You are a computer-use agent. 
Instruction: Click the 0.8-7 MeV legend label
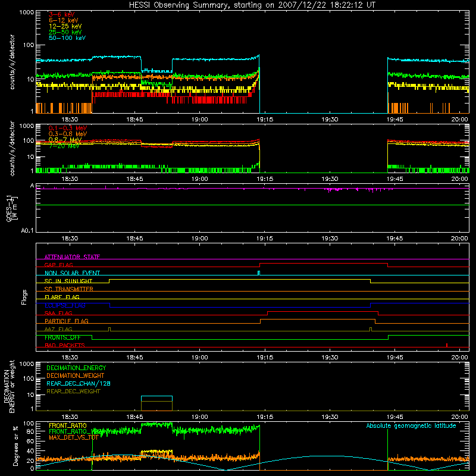(x=65, y=140)
